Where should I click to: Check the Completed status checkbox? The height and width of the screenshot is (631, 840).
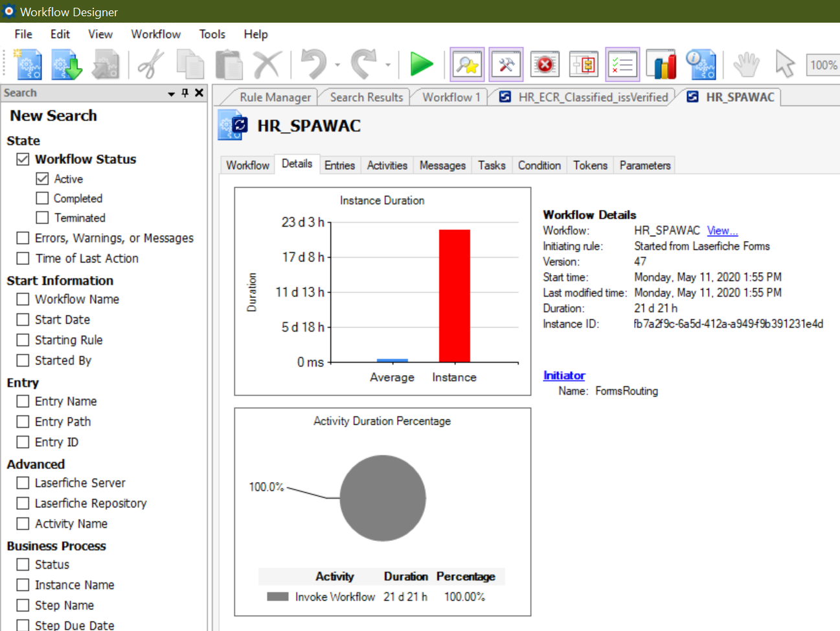point(43,198)
